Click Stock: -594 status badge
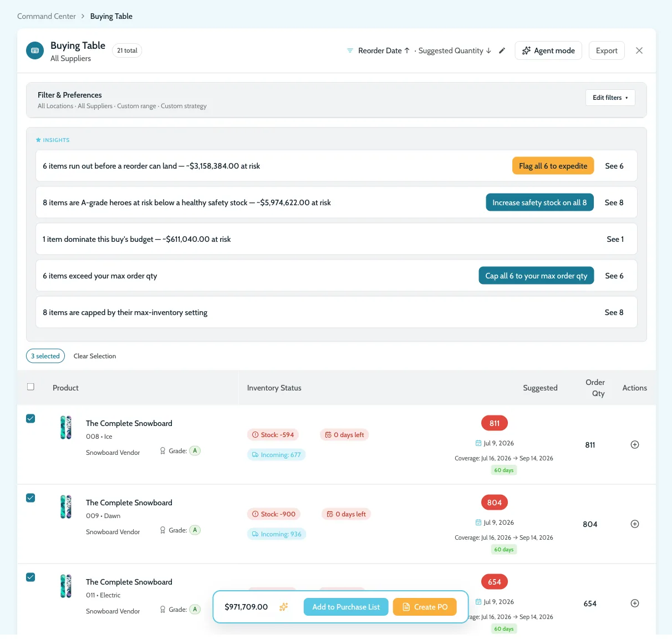 pyautogui.click(x=273, y=435)
